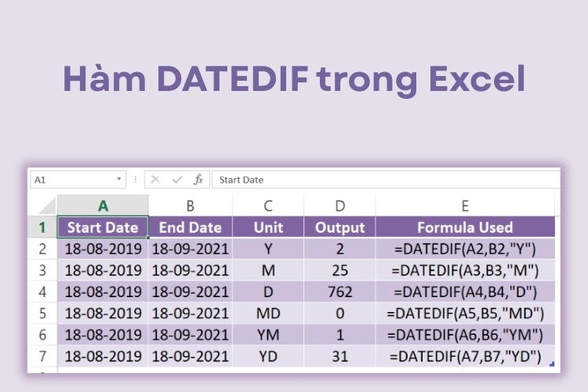This screenshot has width=588, height=392.
Task: Click the paste options marker beside cell E7
Action: pyautogui.click(x=551, y=364)
